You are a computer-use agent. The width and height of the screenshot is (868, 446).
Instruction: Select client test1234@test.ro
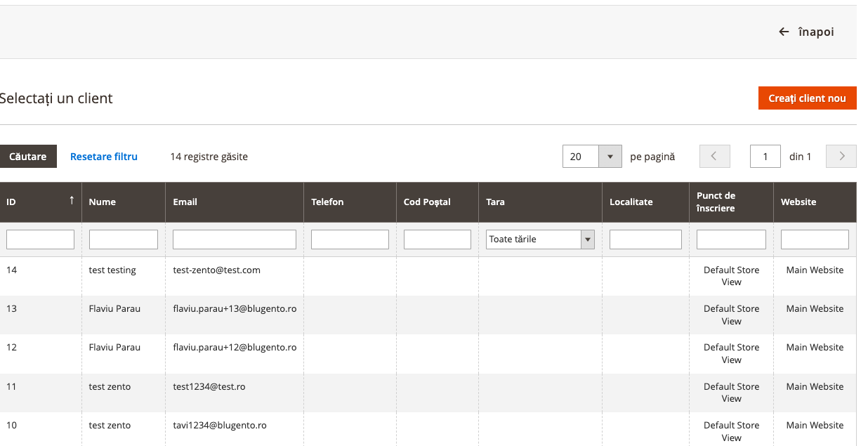pyautogui.click(x=209, y=387)
